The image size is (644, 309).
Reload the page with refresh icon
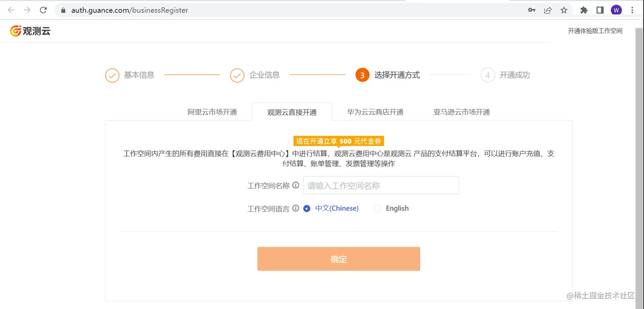coord(43,10)
